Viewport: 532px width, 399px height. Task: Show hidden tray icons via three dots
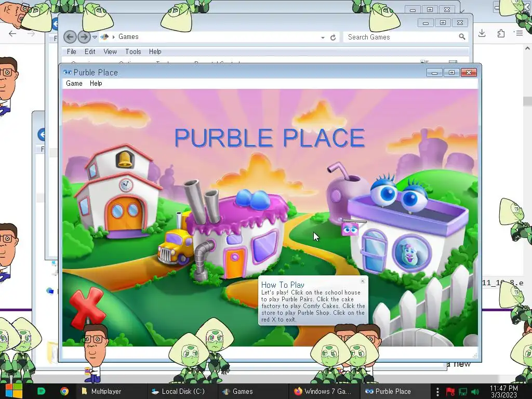tap(437, 392)
